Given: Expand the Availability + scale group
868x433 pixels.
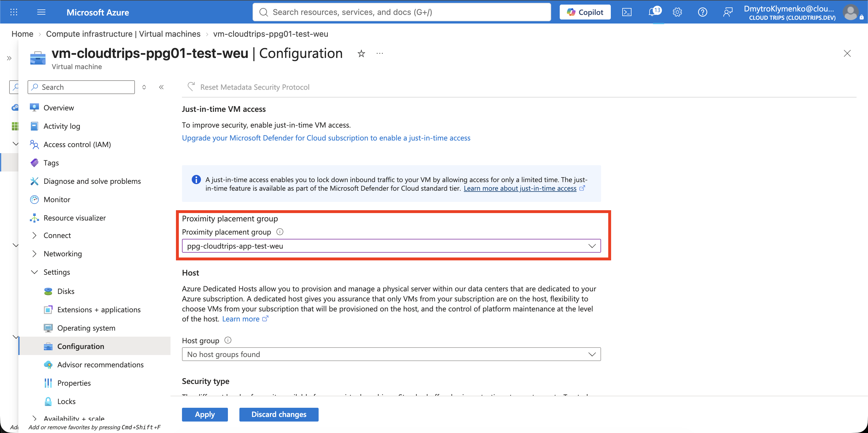Looking at the screenshot, I should (x=34, y=419).
